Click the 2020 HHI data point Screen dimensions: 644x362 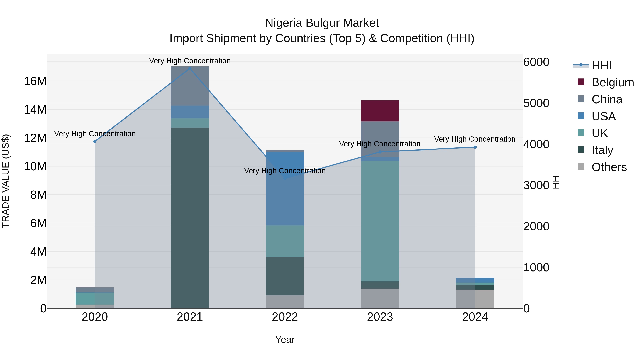point(95,141)
